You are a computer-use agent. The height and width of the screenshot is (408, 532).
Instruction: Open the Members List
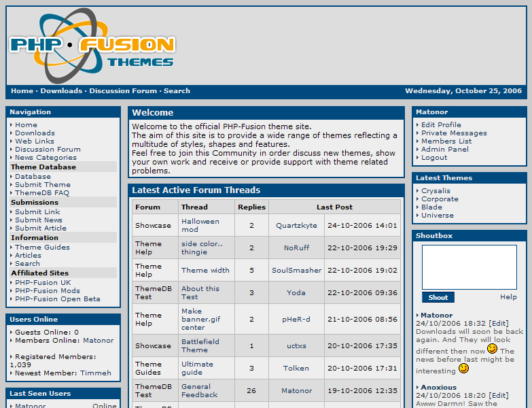pos(446,141)
